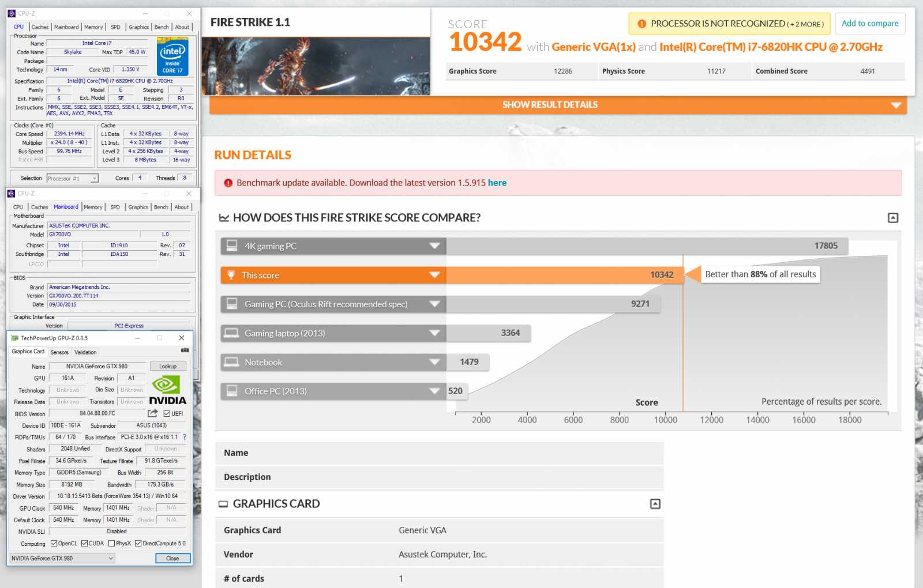Toggle the DirectCompute 5.0 checkbox
Screen dimensions: 923x588
point(138,543)
